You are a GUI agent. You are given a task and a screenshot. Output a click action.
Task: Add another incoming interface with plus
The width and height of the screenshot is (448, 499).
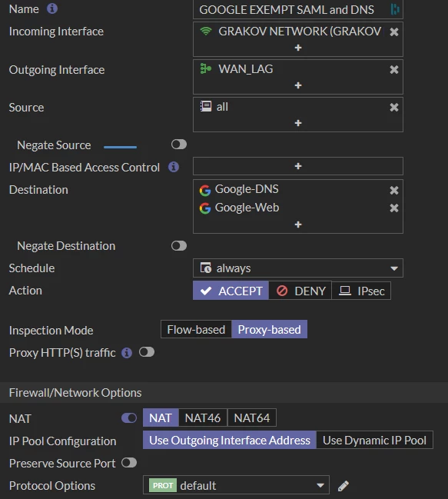coord(298,48)
